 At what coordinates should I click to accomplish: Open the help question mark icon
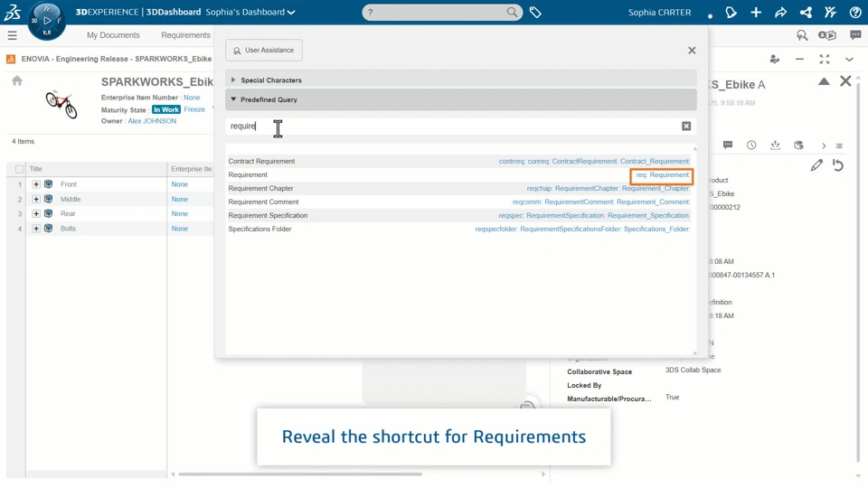(x=855, y=12)
